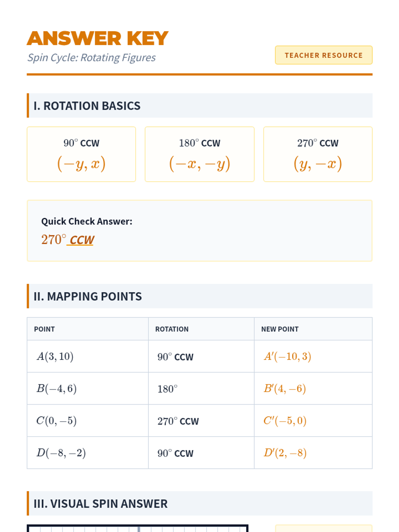The height and width of the screenshot is (532, 399).
Task: Click the Quick Check Answer label
Action: click(87, 221)
